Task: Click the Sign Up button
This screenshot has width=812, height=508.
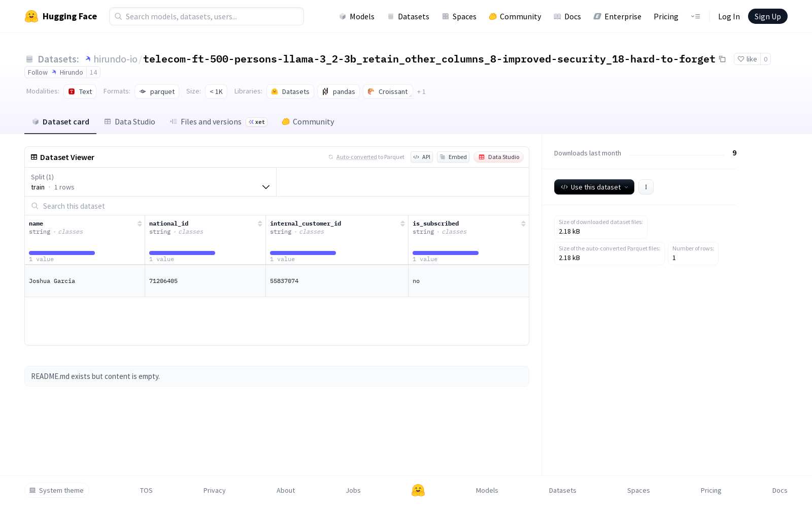Action: click(x=767, y=16)
